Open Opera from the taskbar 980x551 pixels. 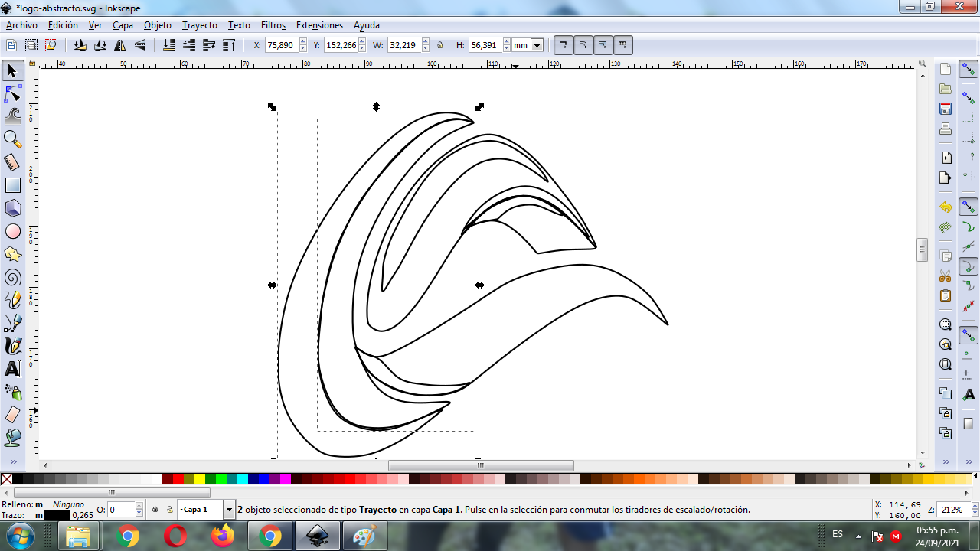tap(175, 536)
